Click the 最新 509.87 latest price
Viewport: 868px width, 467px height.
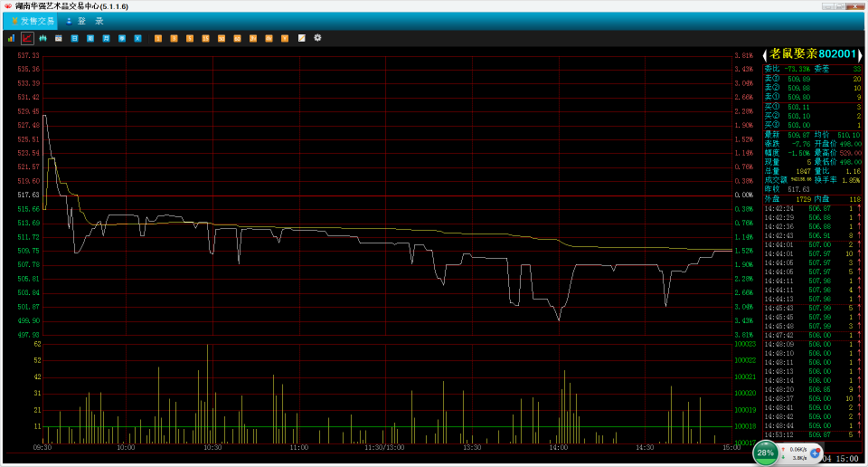coord(798,135)
